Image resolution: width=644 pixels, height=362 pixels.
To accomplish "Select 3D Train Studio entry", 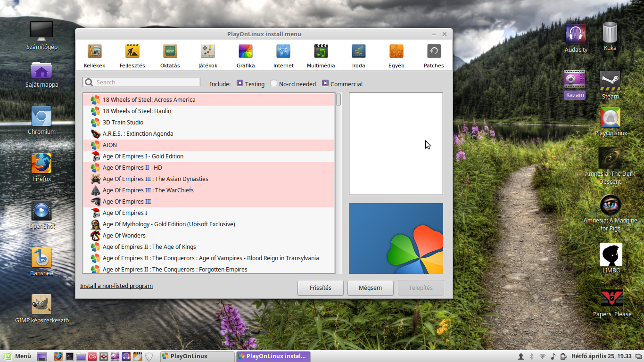I will 209,122.
